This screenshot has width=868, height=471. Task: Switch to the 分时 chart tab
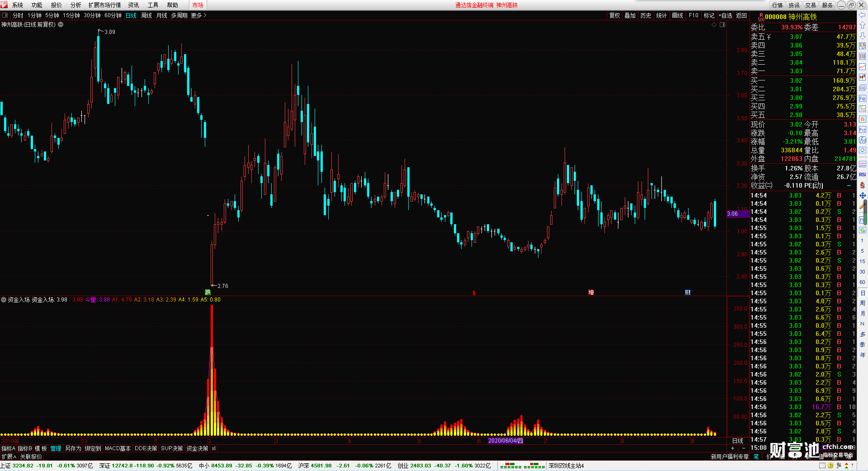[18, 15]
